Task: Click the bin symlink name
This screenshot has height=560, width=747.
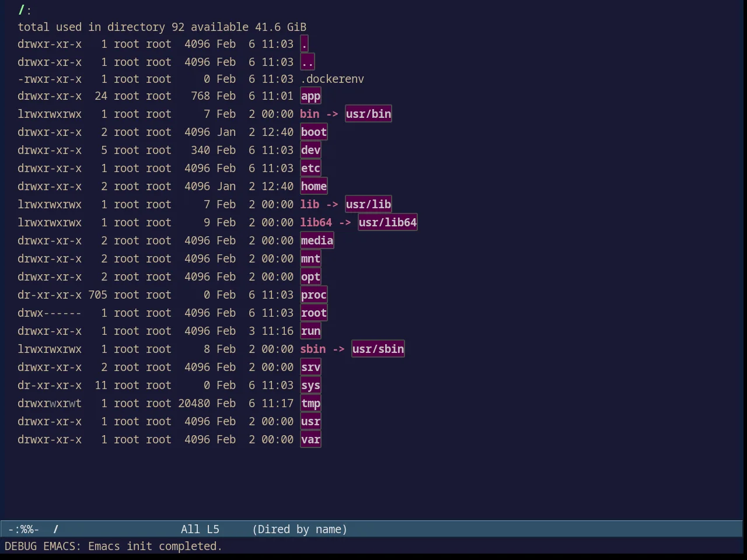Action: tap(310, 114)
